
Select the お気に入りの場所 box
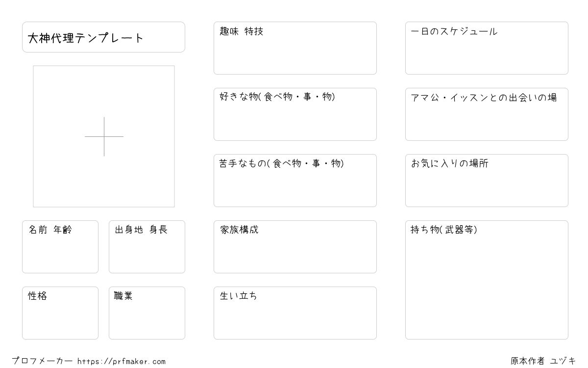[487, 181]
